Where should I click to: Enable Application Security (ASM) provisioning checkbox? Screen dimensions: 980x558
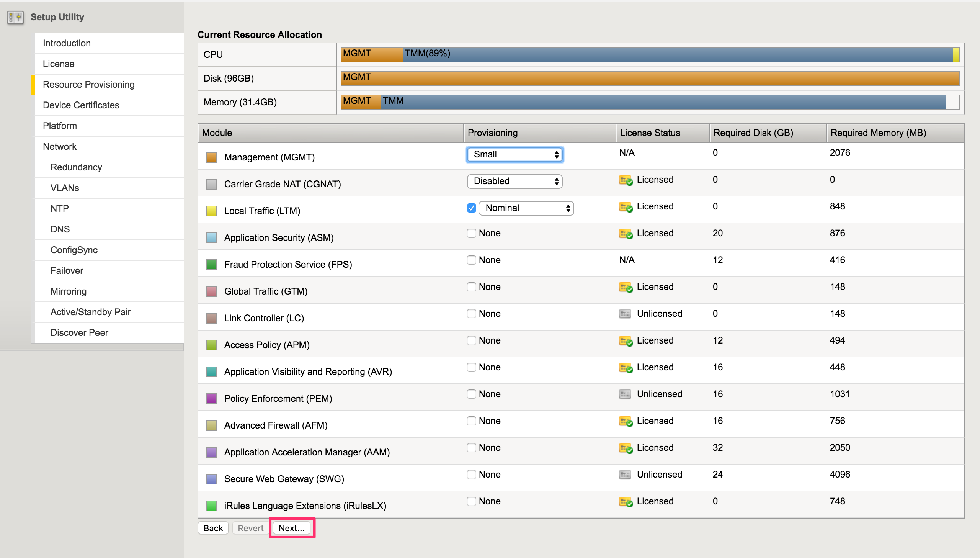[471, 233]
